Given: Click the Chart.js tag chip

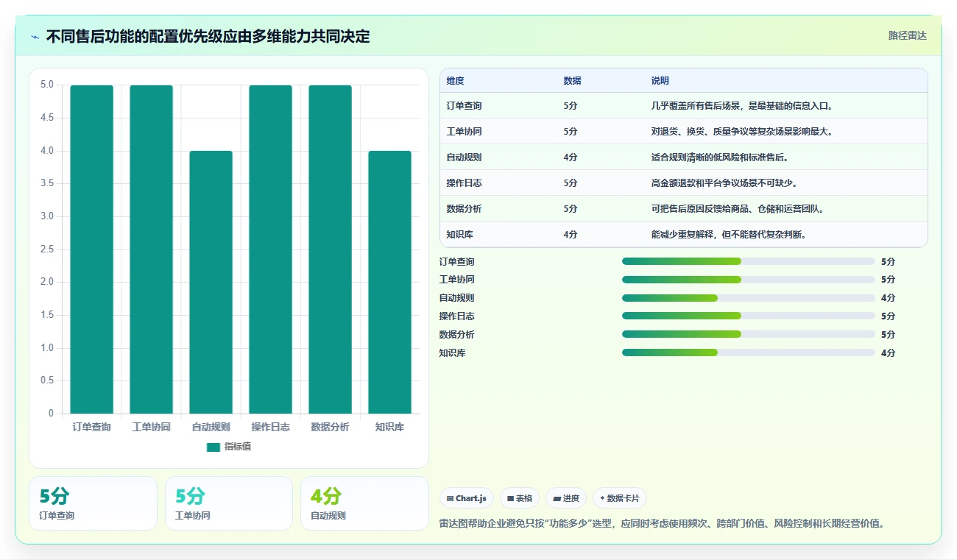Looking at the screenshot, I should (x=467, y=498).
